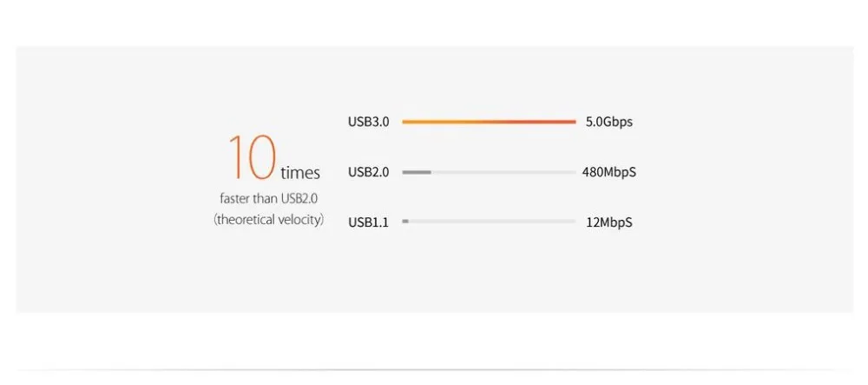Click the tiny gray filled USB1.1 segment

click(405, 221)
